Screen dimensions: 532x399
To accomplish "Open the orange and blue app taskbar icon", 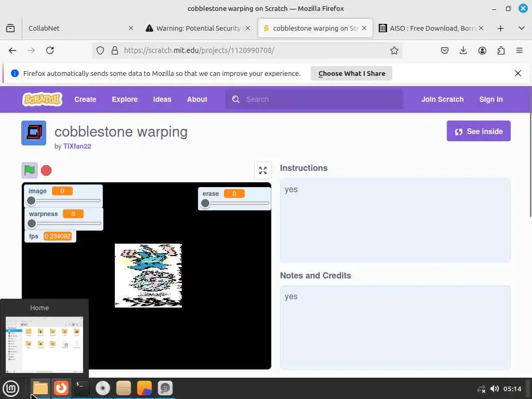I will coord(144,388).
